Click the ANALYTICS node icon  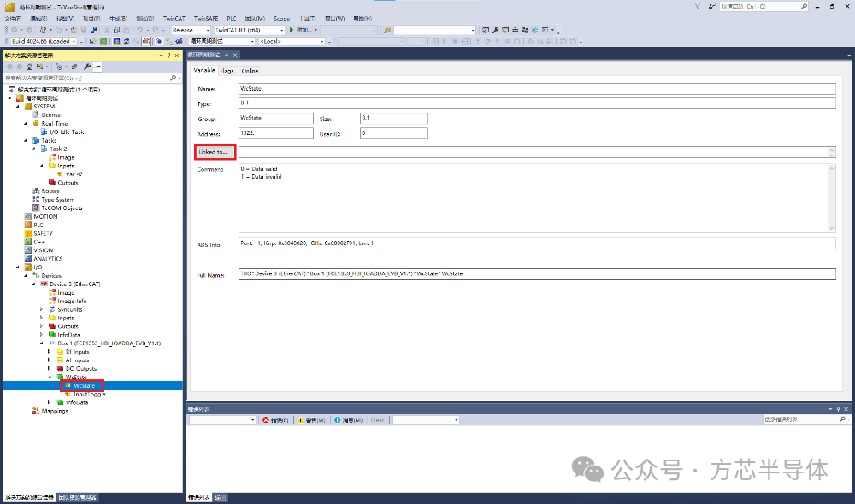pos(28,259)
